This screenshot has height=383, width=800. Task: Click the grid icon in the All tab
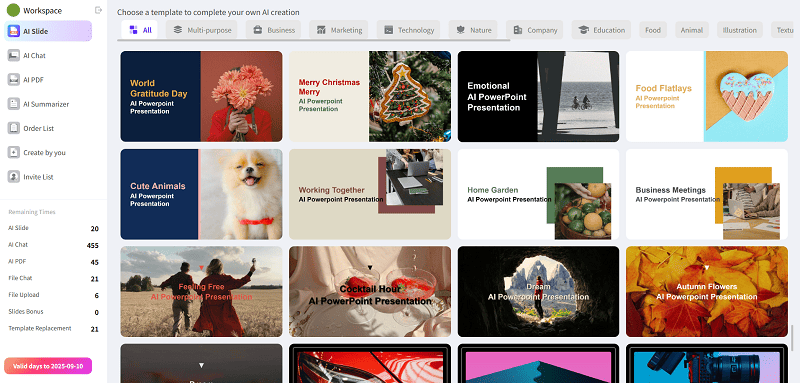pyautogui.click(x=134, y=30)
